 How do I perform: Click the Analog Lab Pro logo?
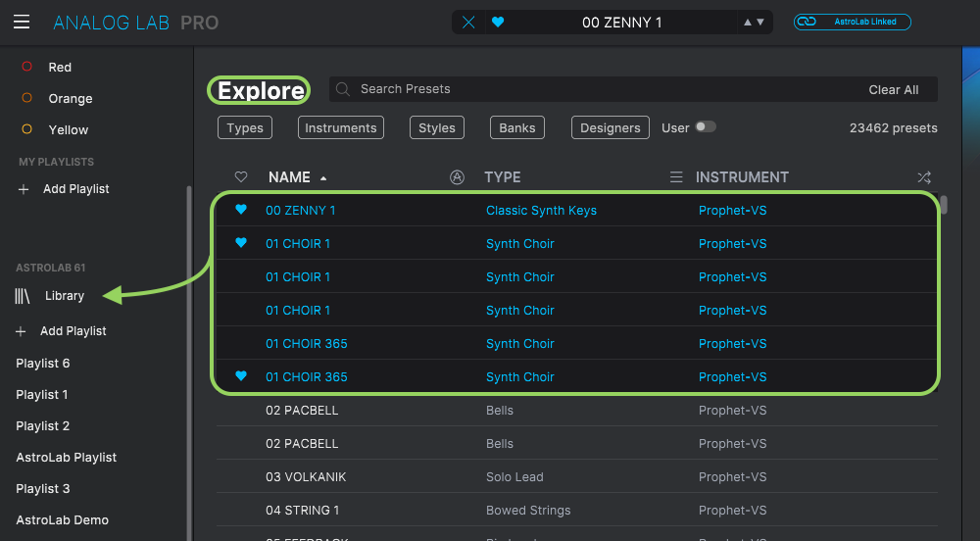135,23
